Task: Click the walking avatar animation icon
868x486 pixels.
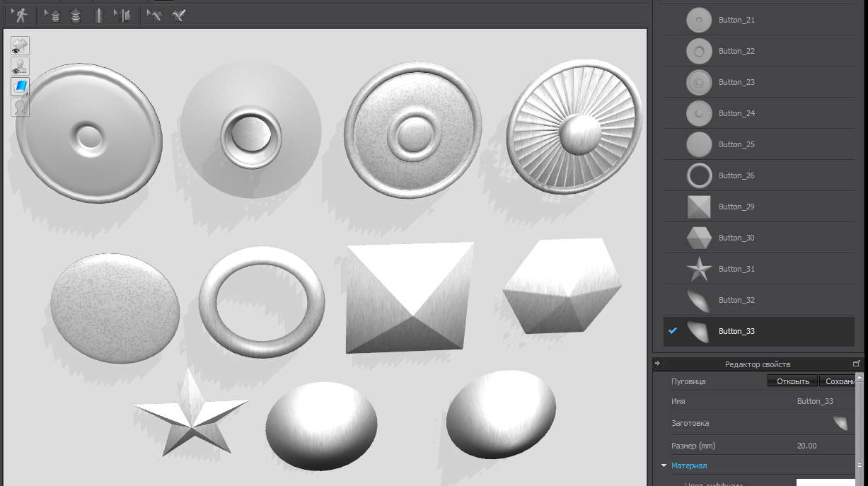Action: click(x=21, y=15)
